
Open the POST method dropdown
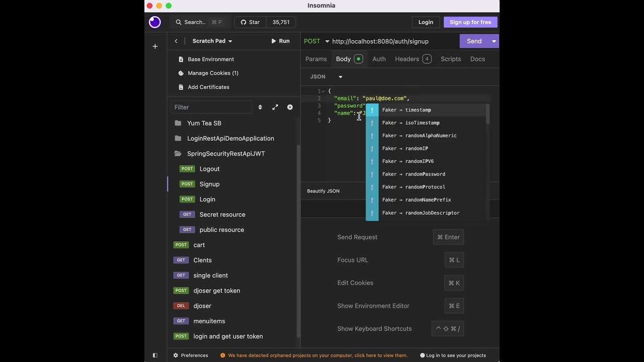click(x=316, y=41)
